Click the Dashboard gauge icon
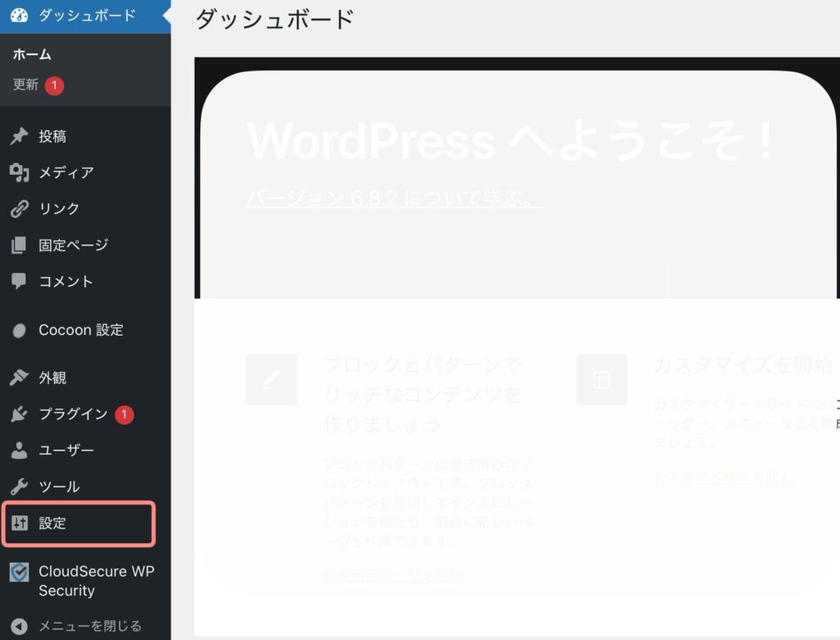This screenshot has width=840, height=640. tap(20, 15)
